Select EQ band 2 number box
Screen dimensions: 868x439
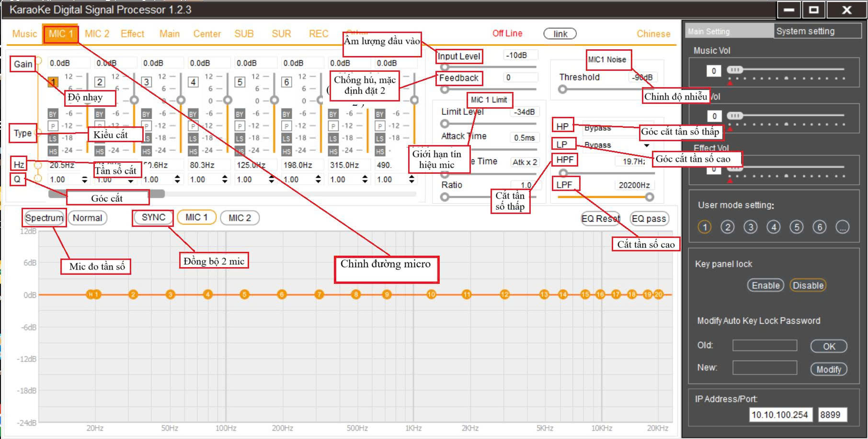(x=100, y=82)
